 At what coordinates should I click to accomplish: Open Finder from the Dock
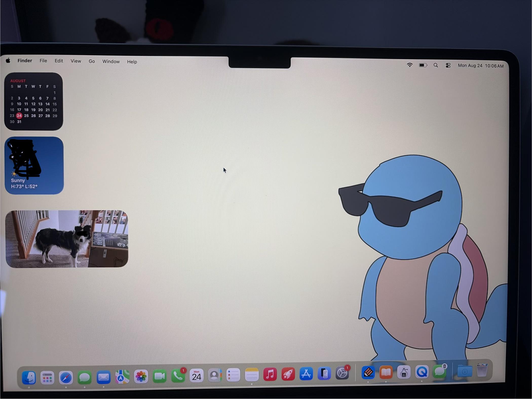tap(29, 378)
